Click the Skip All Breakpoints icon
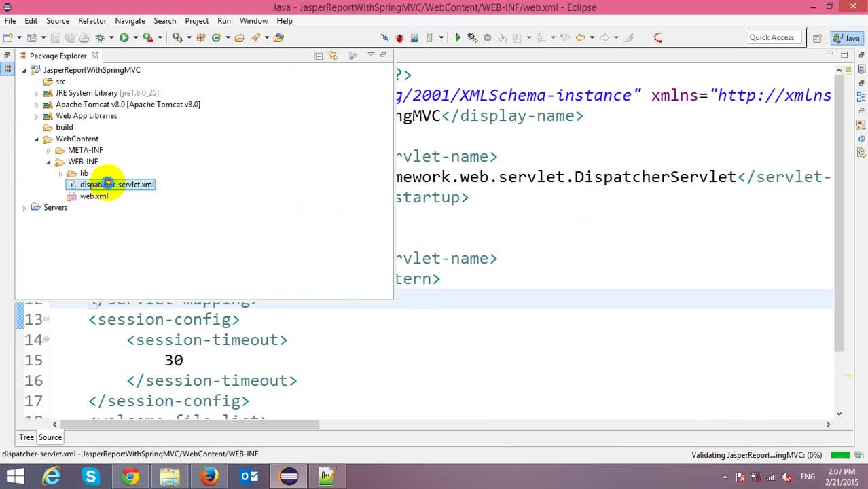This screenshot has width=868, height=489. (385, 38)
